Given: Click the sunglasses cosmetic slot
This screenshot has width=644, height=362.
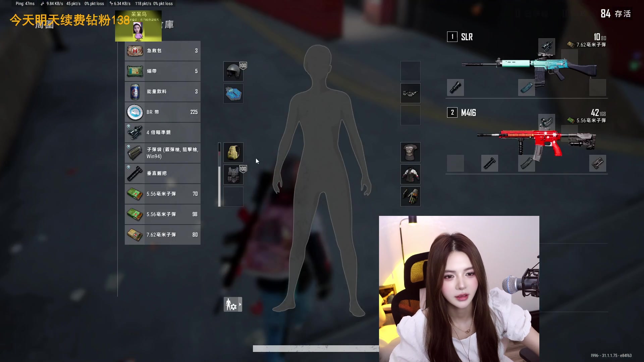Looking at the screenshot, I should pyautogui.click(x=411, y=93).
